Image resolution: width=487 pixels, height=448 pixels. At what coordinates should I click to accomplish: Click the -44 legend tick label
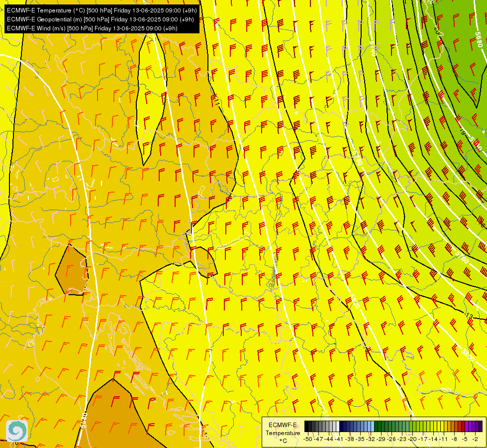[x=329, y=439]
